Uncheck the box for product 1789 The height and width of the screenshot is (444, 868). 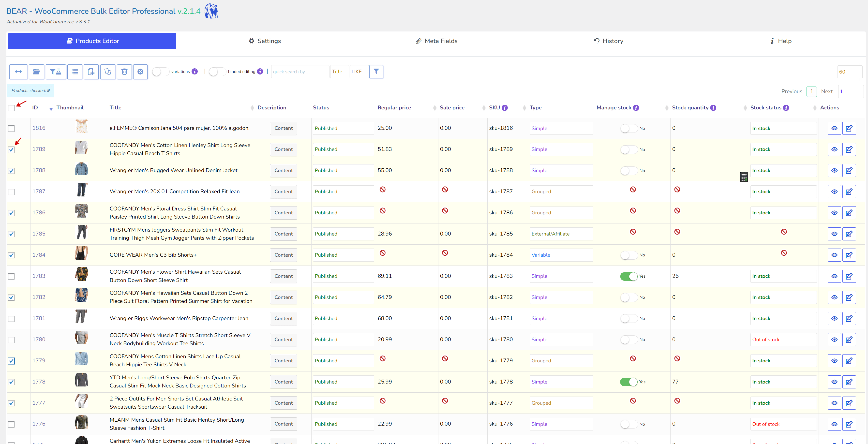(12, 149)
